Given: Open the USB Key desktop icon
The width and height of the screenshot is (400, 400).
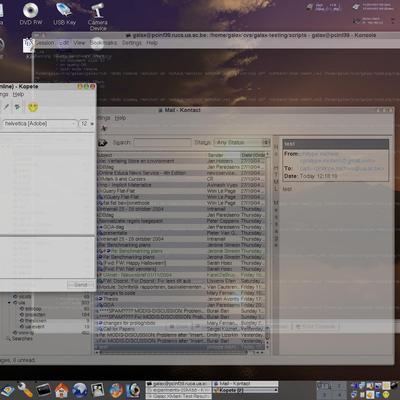Looking at the screenshot, I should 64,13.
